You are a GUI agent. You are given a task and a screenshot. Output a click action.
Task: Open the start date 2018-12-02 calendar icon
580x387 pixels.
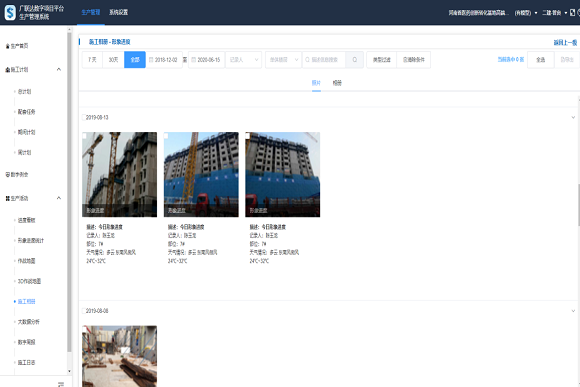click(151, 60)
